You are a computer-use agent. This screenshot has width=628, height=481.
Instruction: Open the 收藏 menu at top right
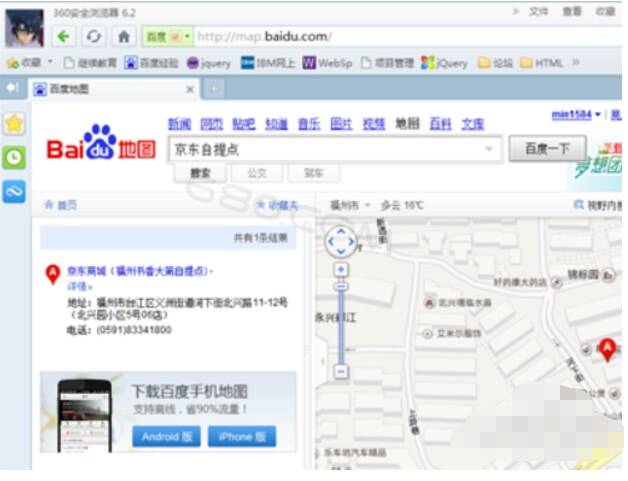click(x=605, y=12)
